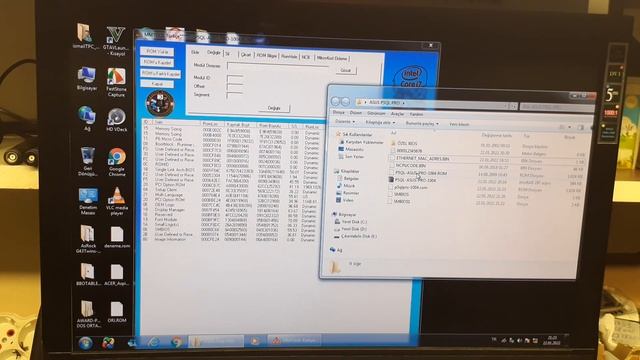Launch VLC media player desktop icon
The height and width of the screenshot is (360, 640).
pyautogui.click(x=117, y=202)
